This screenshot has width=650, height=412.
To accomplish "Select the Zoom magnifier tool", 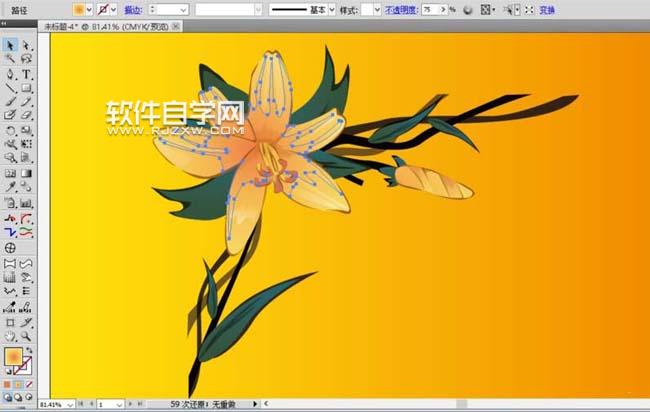I will 26,336.
